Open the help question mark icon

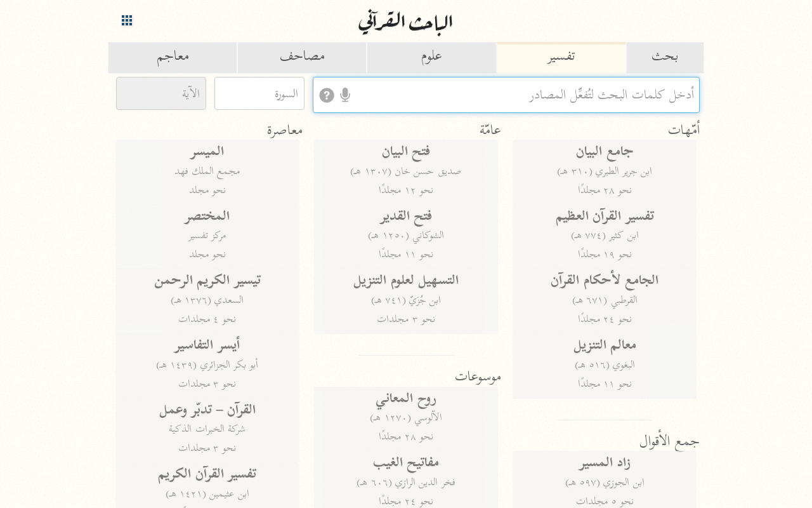point(327,95)
